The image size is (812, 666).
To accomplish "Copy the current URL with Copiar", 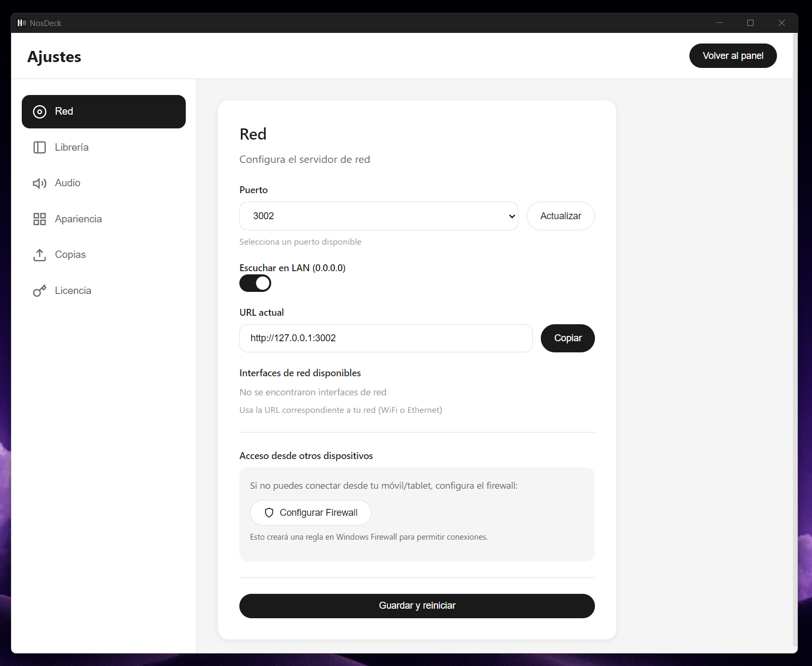I will point(567,338).
